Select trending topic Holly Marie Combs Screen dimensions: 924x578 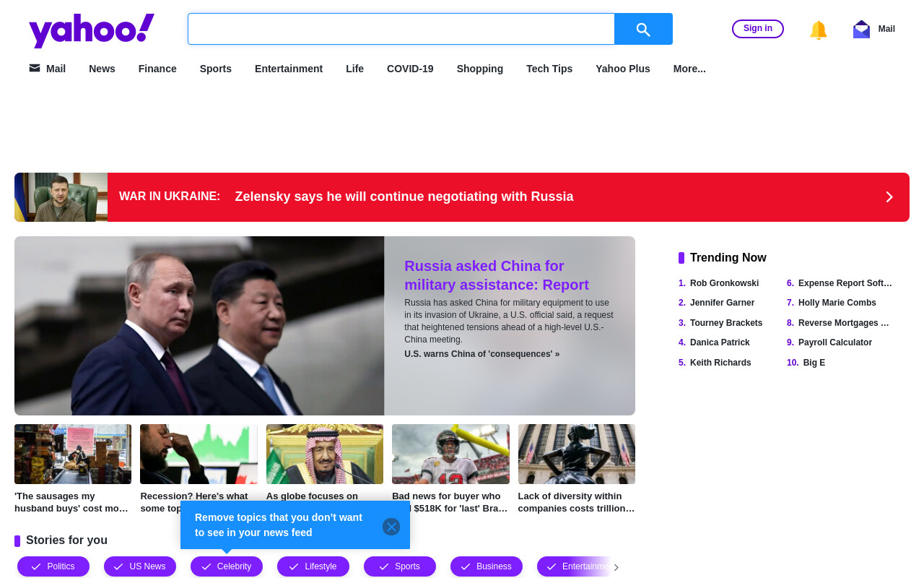837,303
